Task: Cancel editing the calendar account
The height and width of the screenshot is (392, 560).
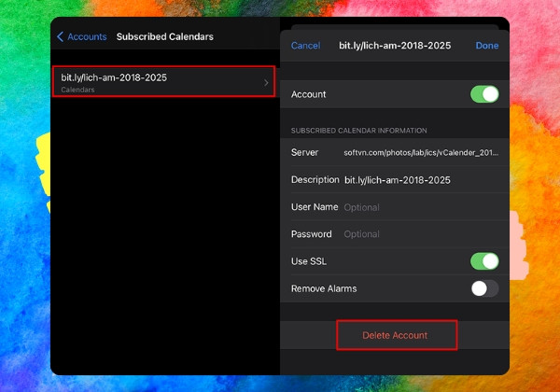Action: coord(305,46)
